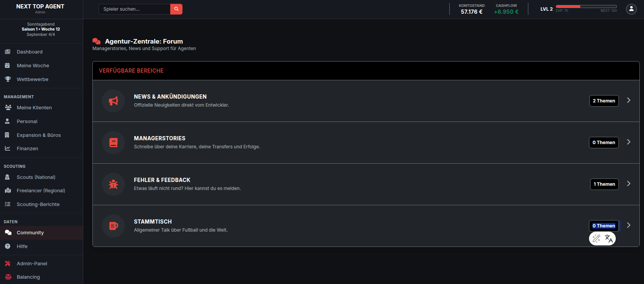Open the Dashboard menu entry
Screen dimensions: 644x284
(x=29, y=52)
